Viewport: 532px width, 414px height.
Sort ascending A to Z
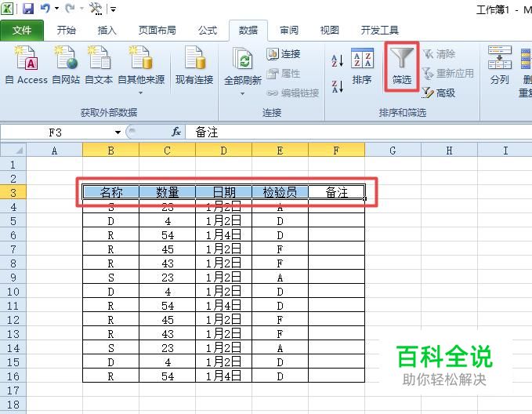[x=337, y=61]
